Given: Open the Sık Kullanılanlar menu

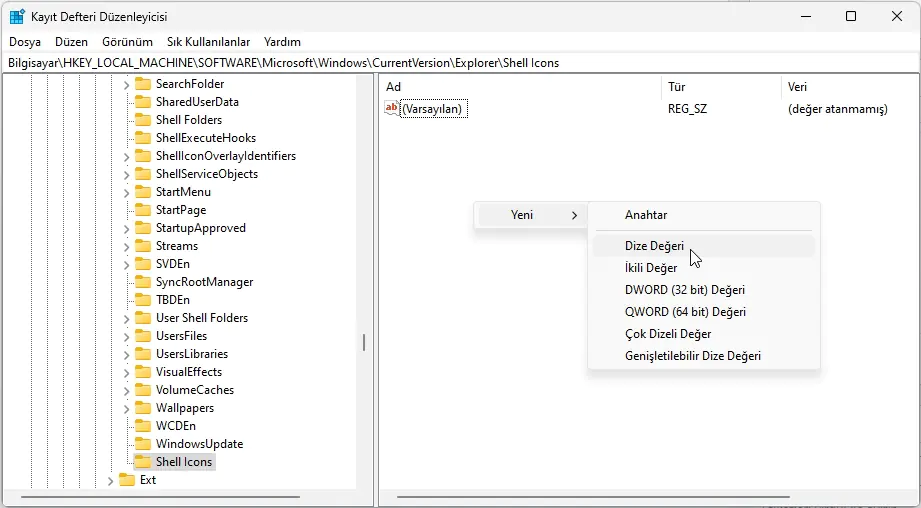Looking at the screenshot, I should tap(208, 42).
